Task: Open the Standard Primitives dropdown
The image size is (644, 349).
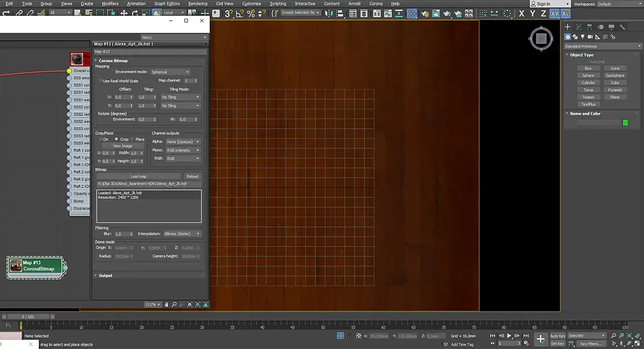Action: [603, 46]
